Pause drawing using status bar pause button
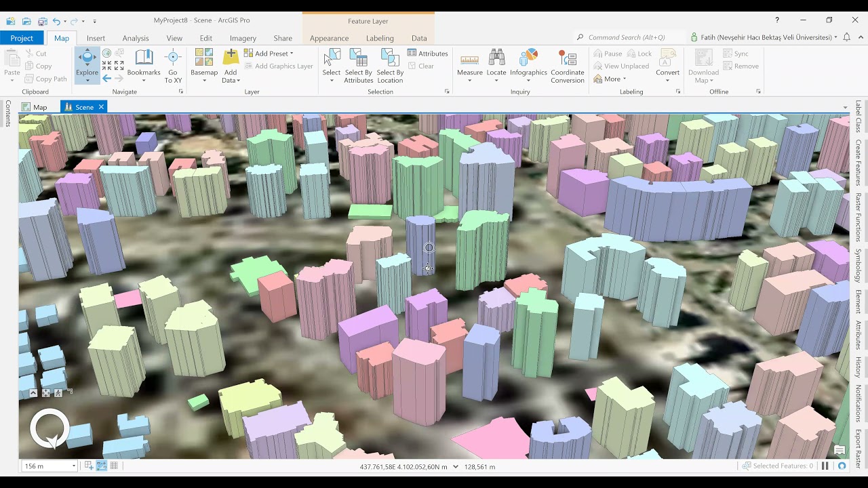The width and height of the screenshot is (868, 488). point(825,466)
